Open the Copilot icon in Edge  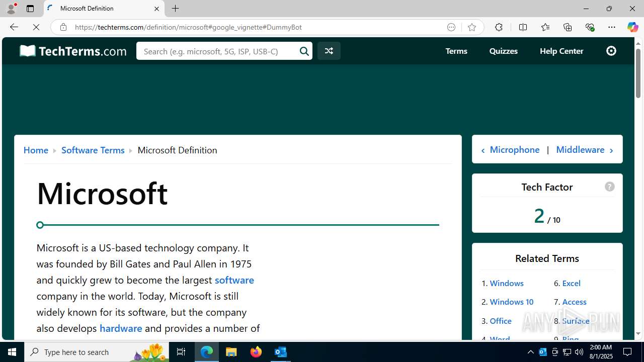pyautogui.click(x=632, y=27)
